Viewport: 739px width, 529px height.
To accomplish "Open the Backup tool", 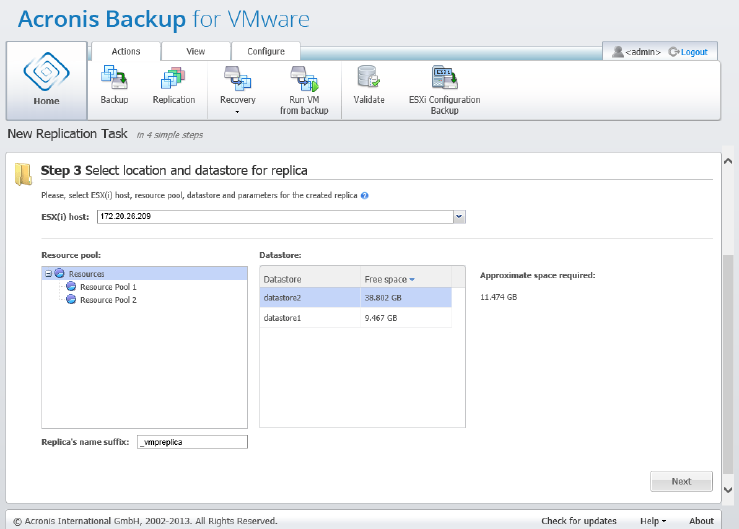I will point(114,80).
